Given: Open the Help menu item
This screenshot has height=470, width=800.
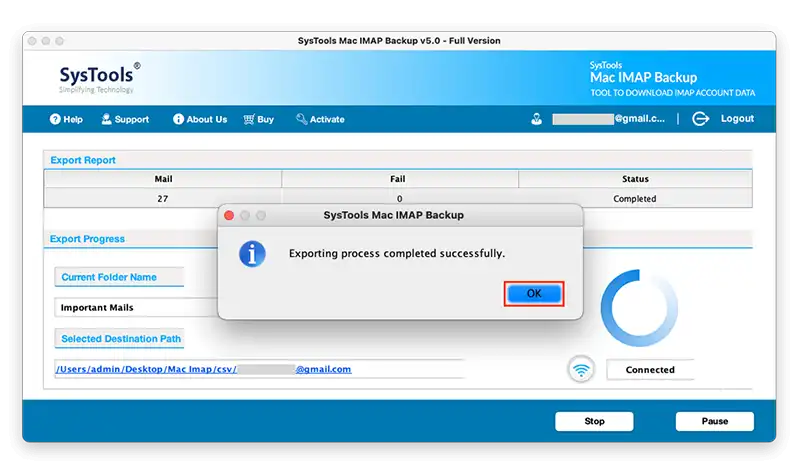Looking at the screenshot, I should click(66, 119).
